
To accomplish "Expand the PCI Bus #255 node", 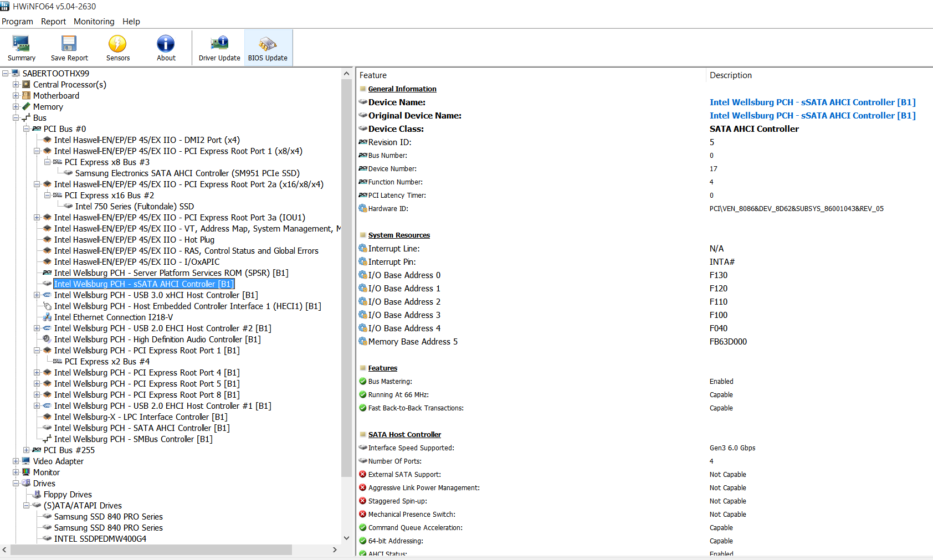I will click(26, 450).
